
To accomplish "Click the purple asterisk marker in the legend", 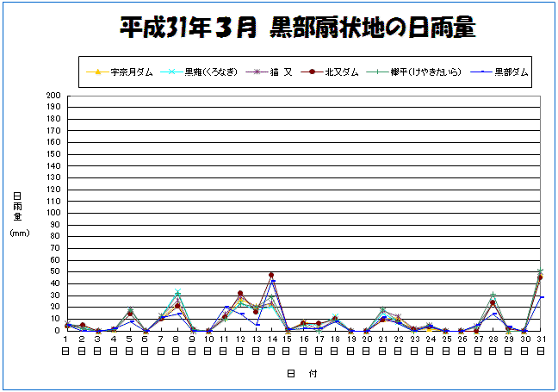I will (257, 72).
